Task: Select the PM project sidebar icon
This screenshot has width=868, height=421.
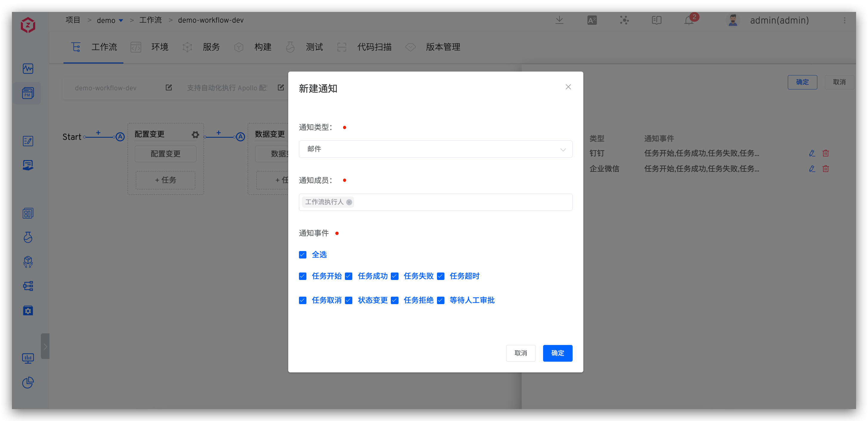Action: pyautogui.click(x=28, y=93)
